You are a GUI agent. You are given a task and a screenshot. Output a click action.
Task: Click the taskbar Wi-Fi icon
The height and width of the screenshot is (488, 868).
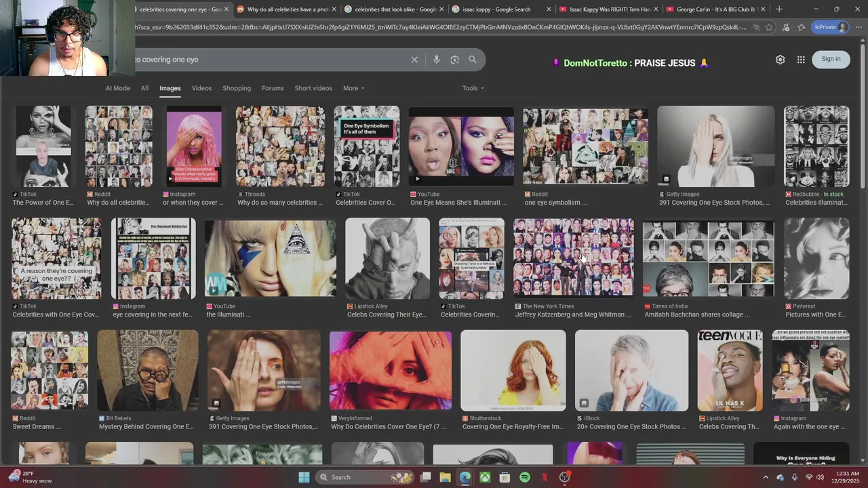[x=808, y=477]
